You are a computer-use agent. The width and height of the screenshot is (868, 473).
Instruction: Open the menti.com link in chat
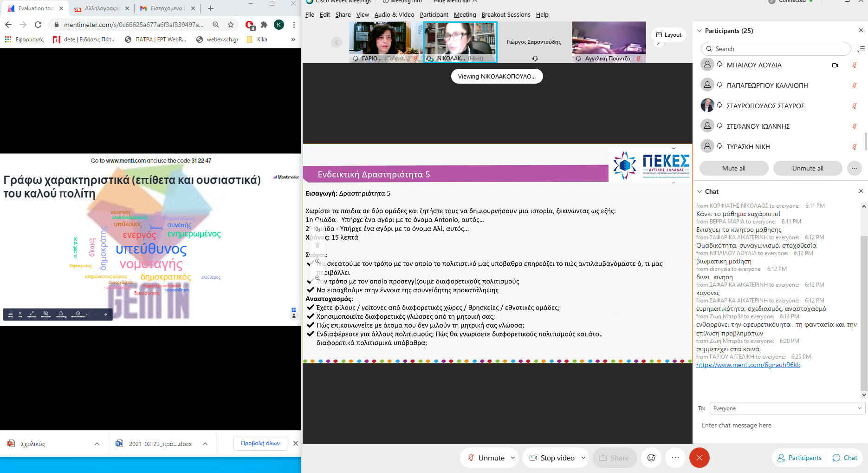click(748, 365)
